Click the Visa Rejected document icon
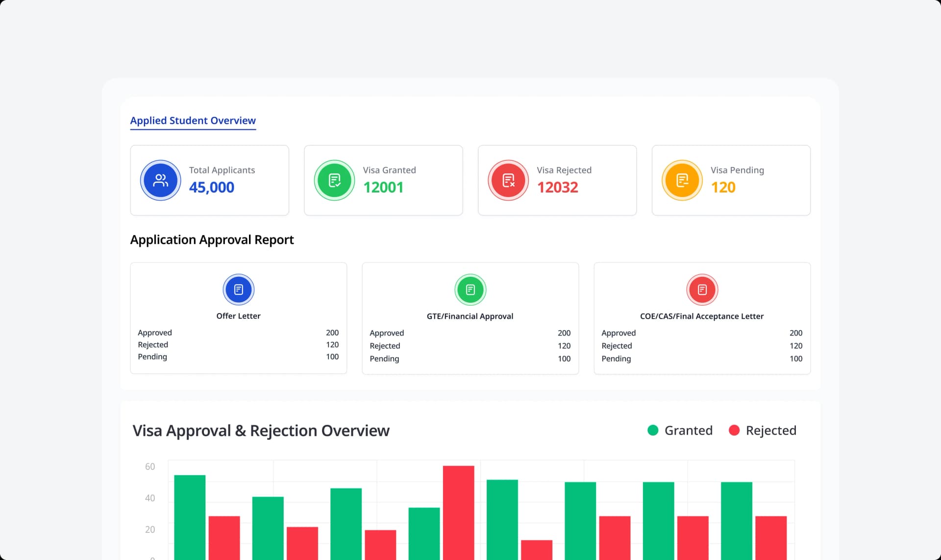Viewport: 941px width, 560px height. (508, 180)
